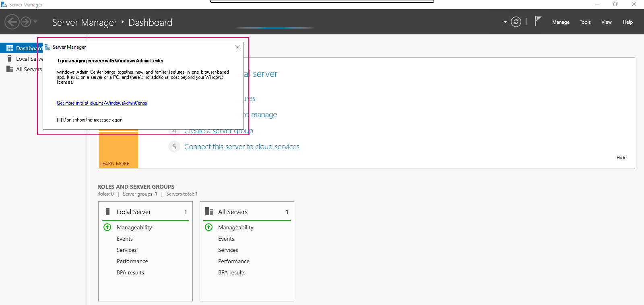Click the Server Manager breadcrumb title
The width and height of the screenshot is (644, 305).
[85, 23]
